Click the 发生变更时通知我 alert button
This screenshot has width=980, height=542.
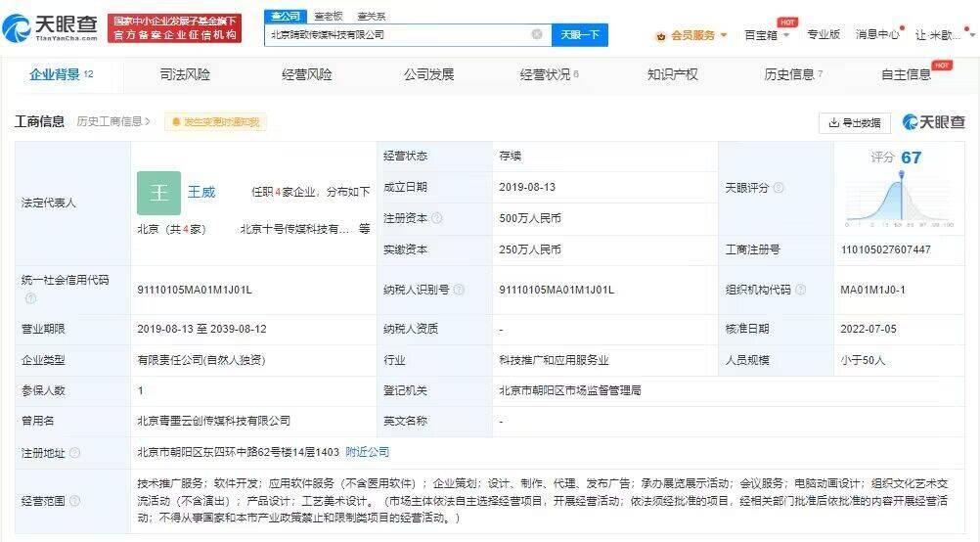(215, 122)
